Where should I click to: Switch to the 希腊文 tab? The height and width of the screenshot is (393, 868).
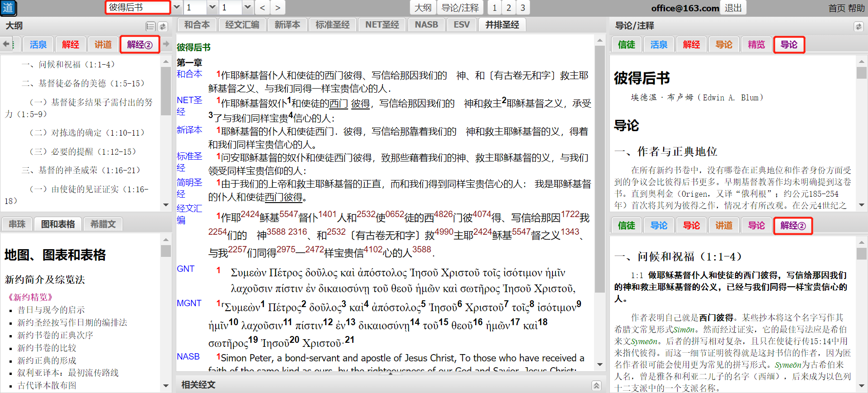[x=103, y=224]
